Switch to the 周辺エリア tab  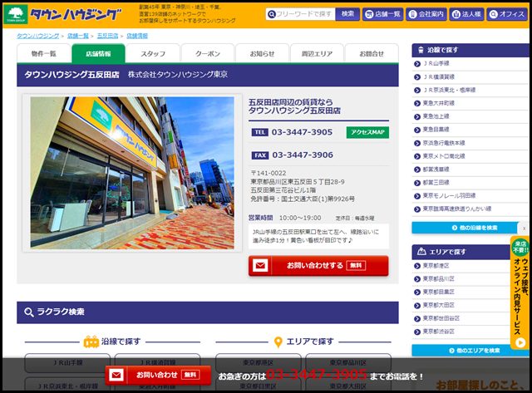[x=317, y=53]
